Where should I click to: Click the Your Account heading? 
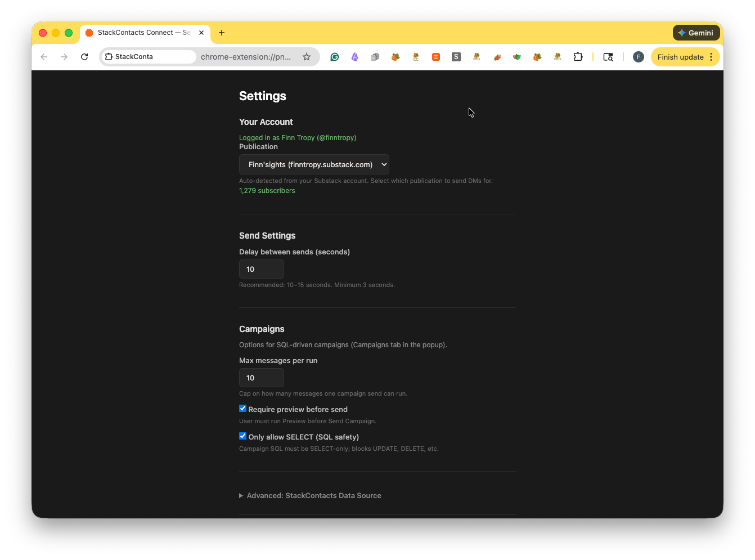(266, 122)
